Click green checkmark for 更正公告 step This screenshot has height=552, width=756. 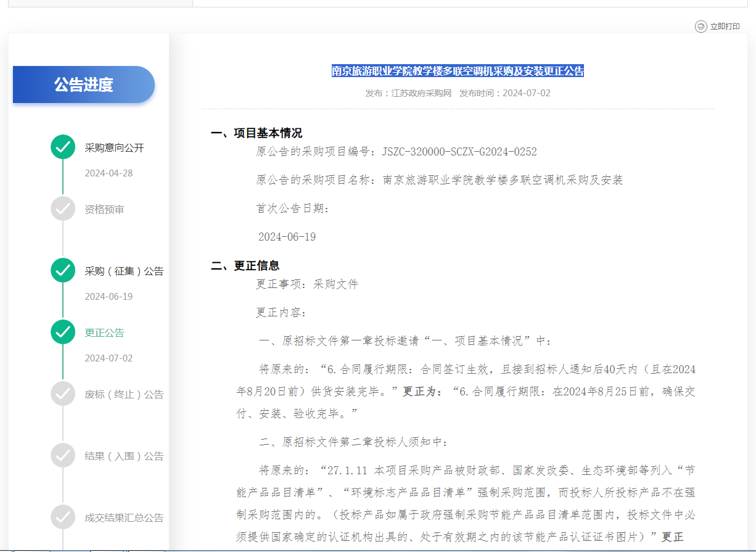tap(63, 332)
